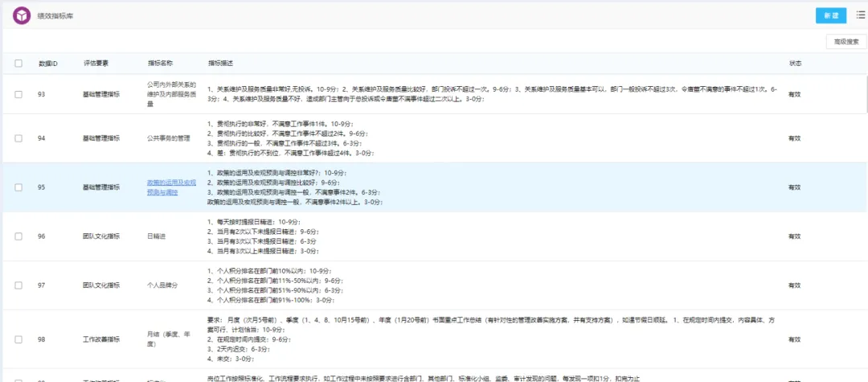868x382 pixels.
Task: Click the 有效 status in row 95
Action: pos(794,187)
